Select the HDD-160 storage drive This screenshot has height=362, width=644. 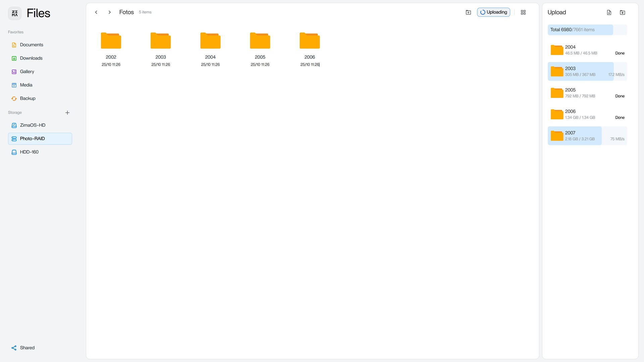[x=29, y=152]
